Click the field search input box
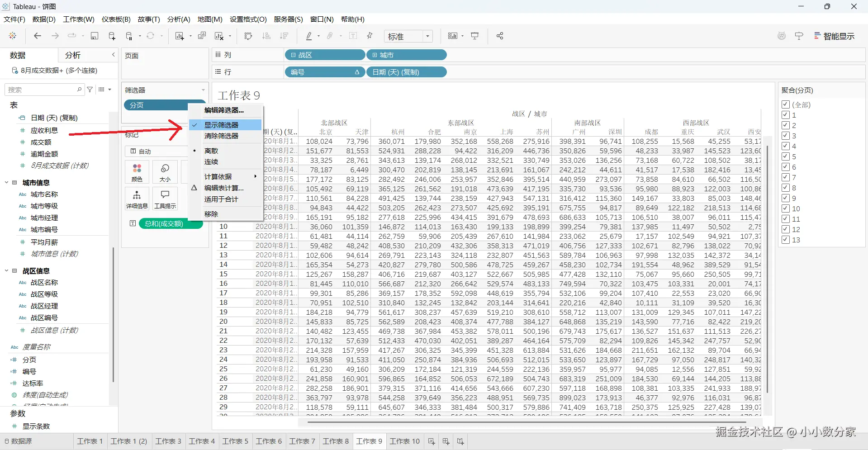Image resolution: width=868 pixels, height=450 pixels. pyautogui.click(x=44, y=90)
